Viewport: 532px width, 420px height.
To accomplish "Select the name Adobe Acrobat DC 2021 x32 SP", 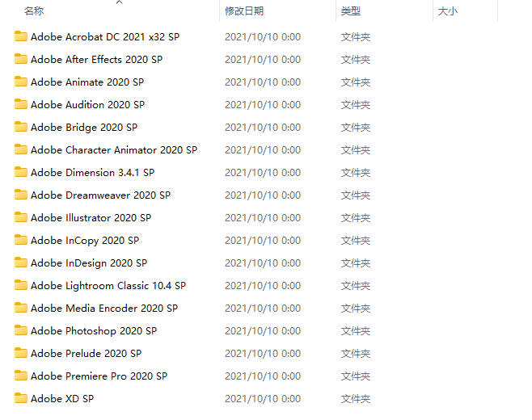I will tap(105, 36).
